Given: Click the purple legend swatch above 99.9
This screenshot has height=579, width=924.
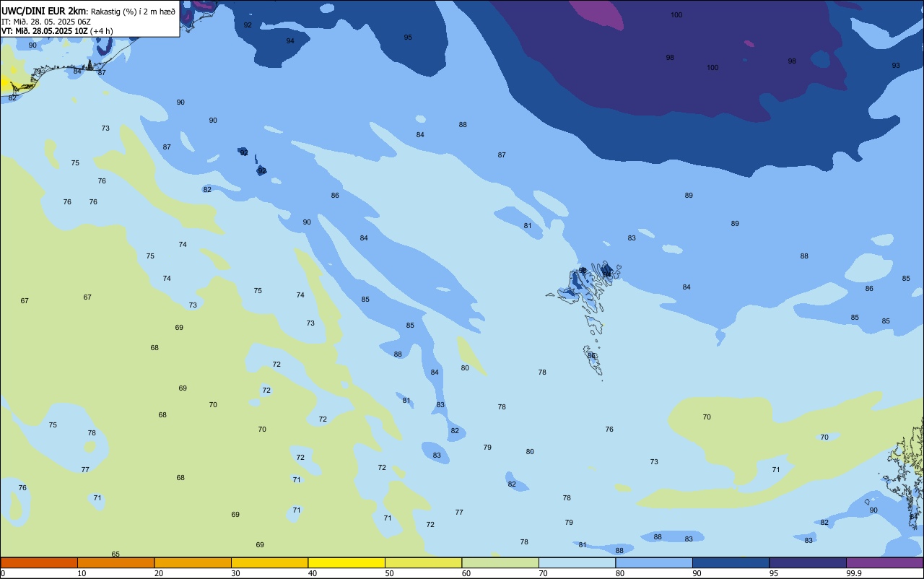Looking at the screenshot, I should click(x=884, y=562).
